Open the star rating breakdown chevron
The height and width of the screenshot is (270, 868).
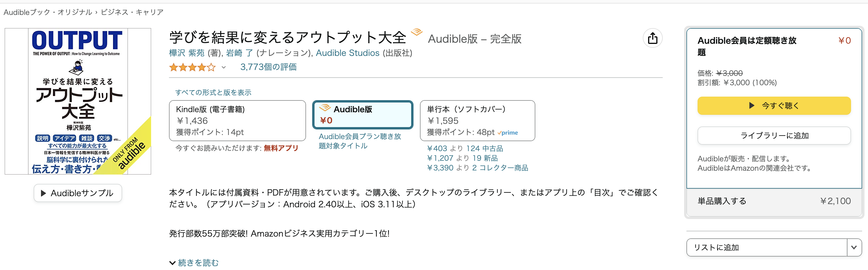pos(223,67)
